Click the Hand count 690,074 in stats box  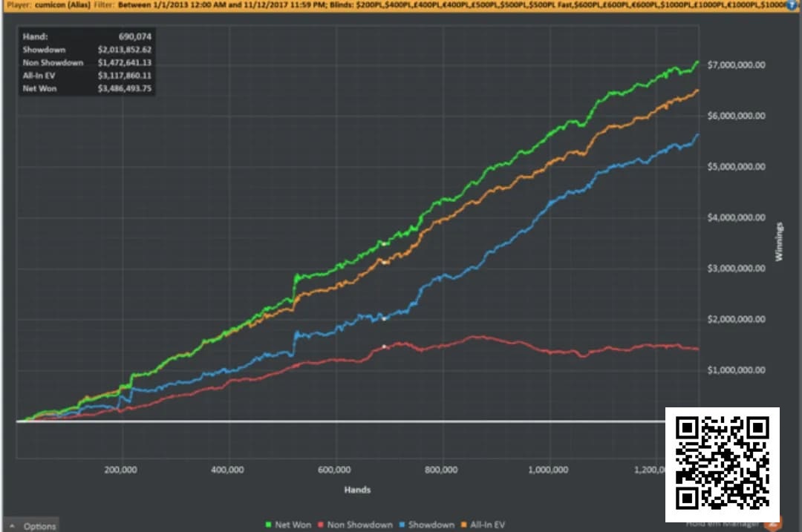click(135, 37)
